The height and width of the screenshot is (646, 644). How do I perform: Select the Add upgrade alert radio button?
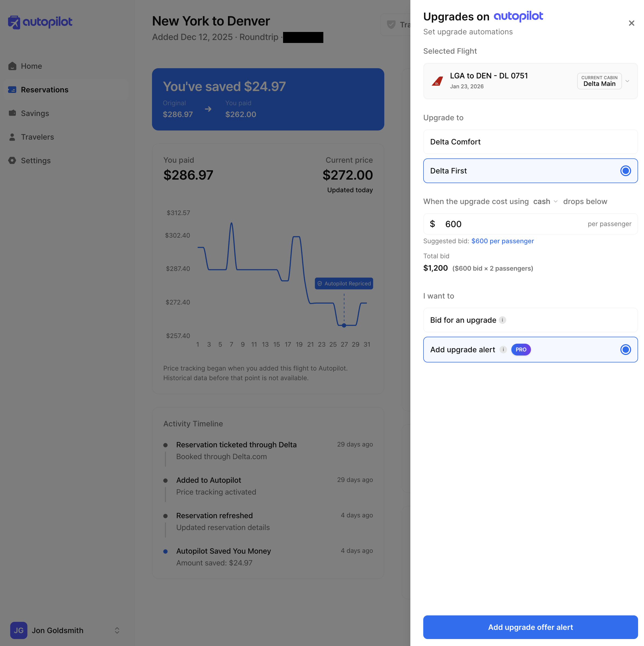pos(625,349)
